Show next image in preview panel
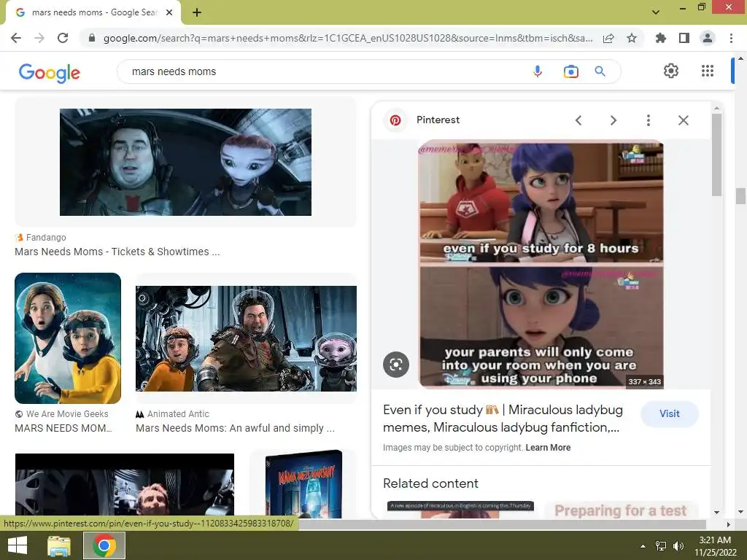This screenshot has height=560, width=747. pos(613,120)
